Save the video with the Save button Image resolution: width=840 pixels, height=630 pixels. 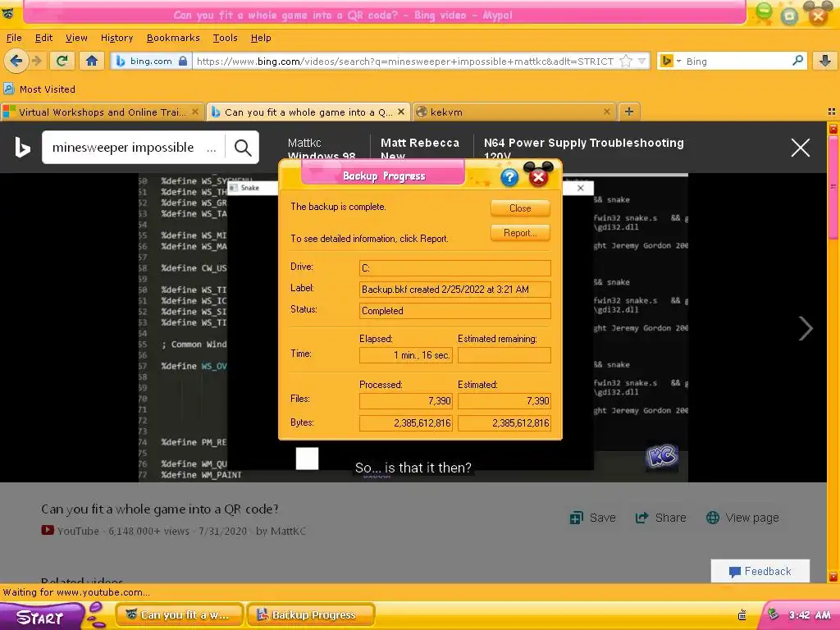point(592,518)
